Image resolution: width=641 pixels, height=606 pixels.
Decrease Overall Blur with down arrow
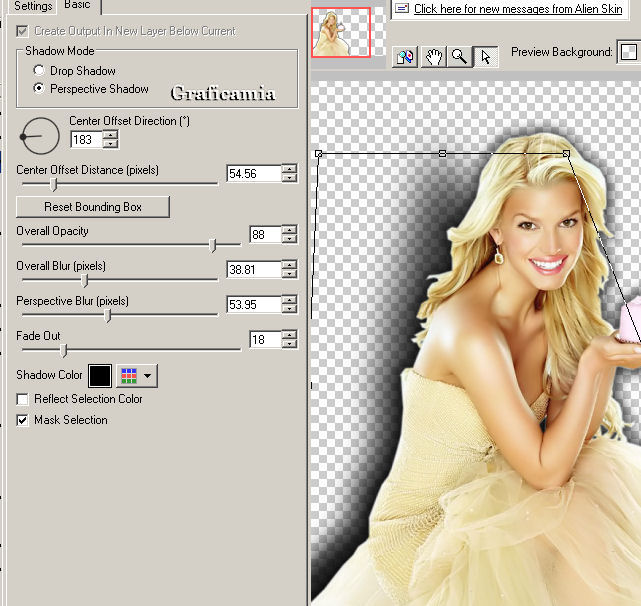289,274
